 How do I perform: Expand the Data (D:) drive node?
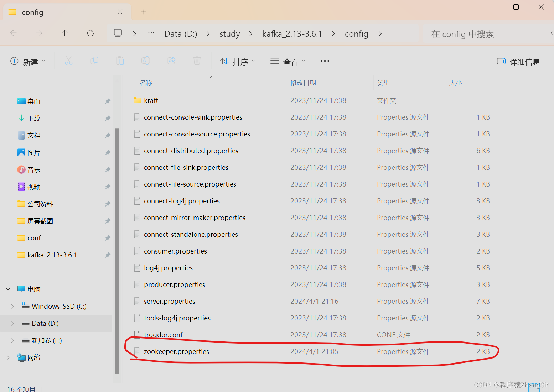pyautogui.click(x=12, y=323)
